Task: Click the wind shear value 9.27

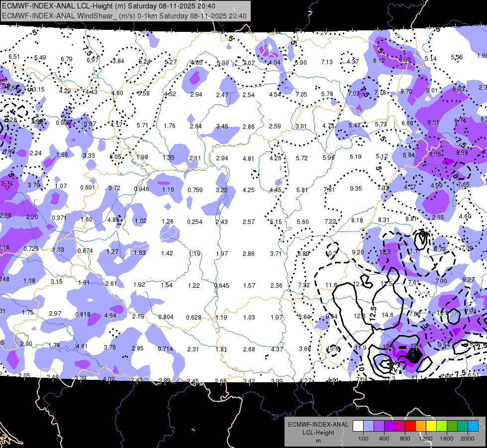Action: [x=469, y=280]
